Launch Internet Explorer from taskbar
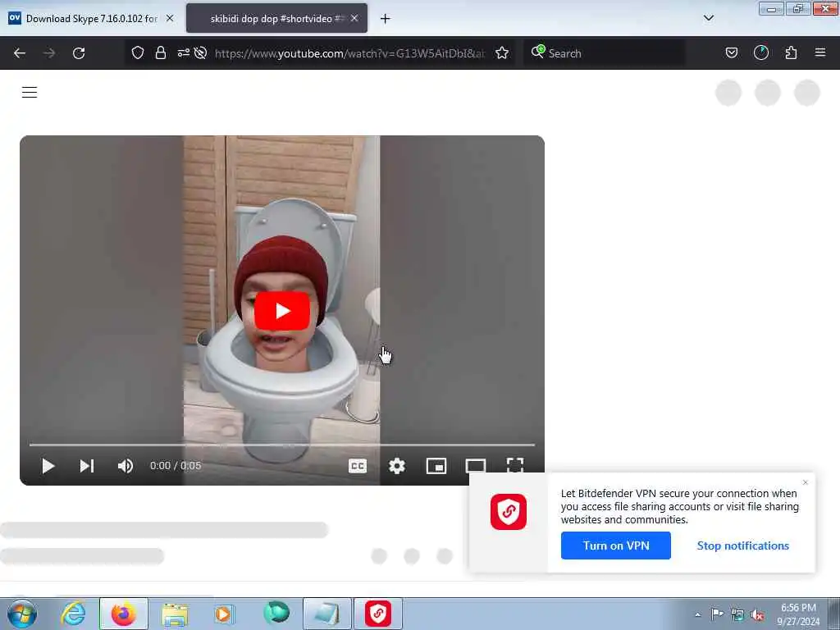Screen dimensions: 840x630 (74, 614)
